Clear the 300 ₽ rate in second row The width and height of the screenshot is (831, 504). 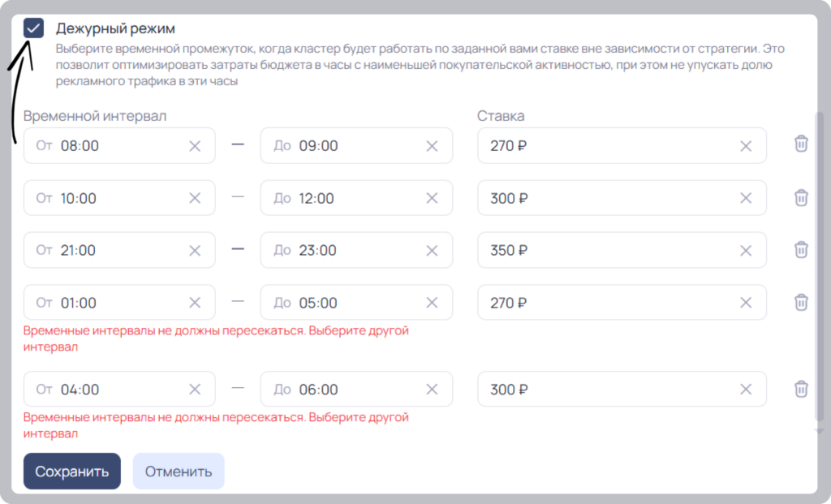pos(746,198)
